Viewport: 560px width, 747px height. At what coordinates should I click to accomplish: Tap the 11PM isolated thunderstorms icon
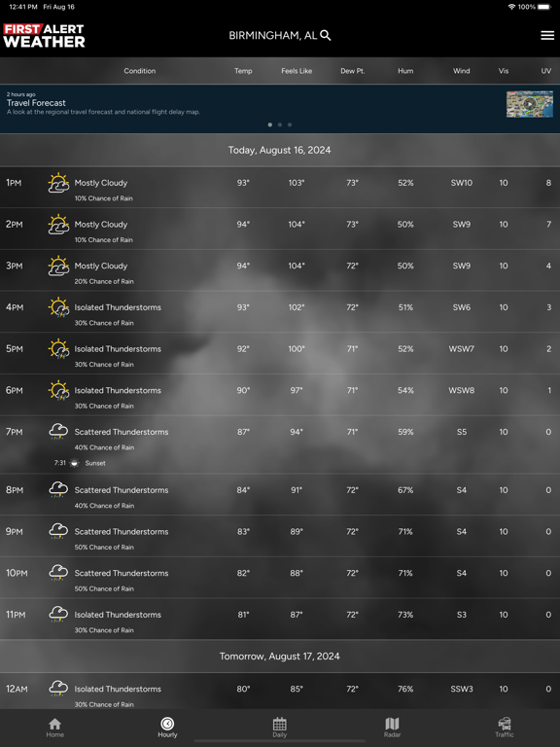(58, 614)
